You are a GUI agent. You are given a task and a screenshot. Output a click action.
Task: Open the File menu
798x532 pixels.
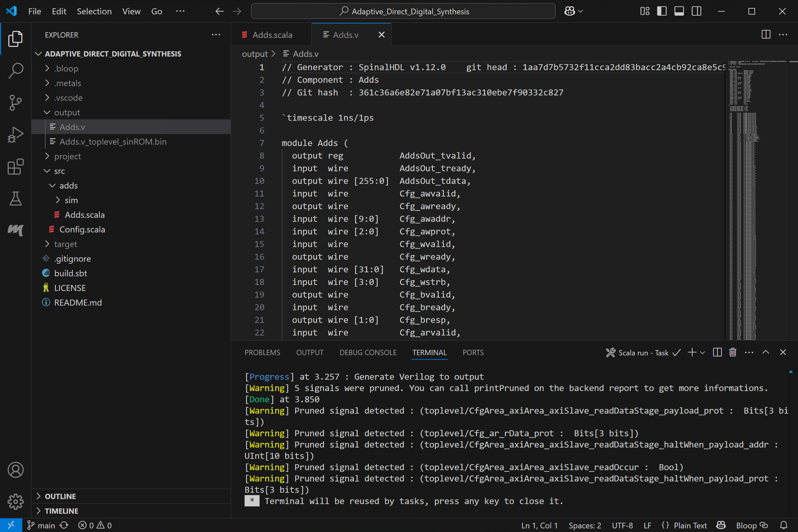pos(35,11)
